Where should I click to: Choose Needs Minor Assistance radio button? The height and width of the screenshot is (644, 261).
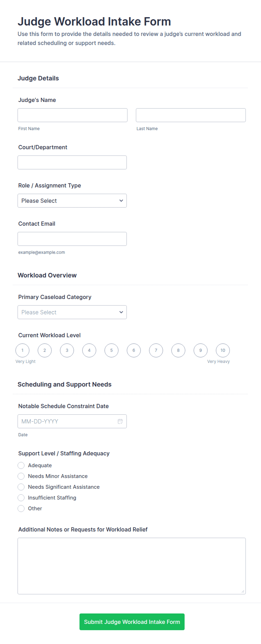pyautogui.click(x=21, y=476)
